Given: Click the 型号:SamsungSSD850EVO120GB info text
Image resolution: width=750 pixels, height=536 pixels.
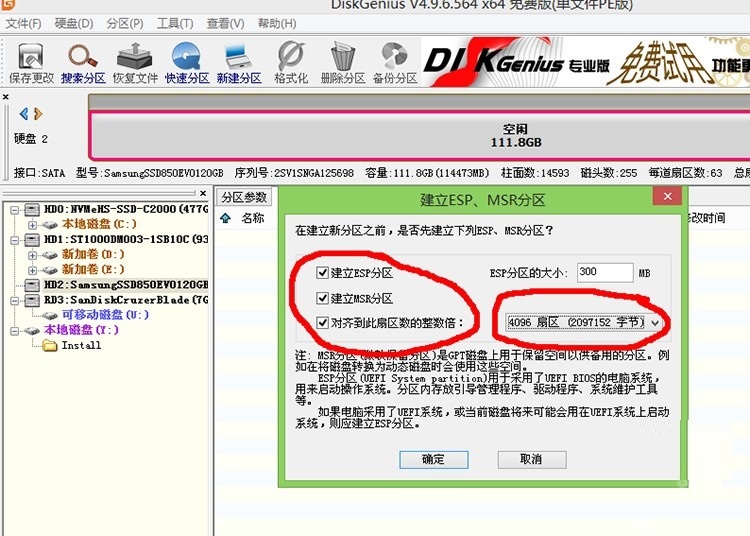Looking at the screenshot, I should click(150, 173).
